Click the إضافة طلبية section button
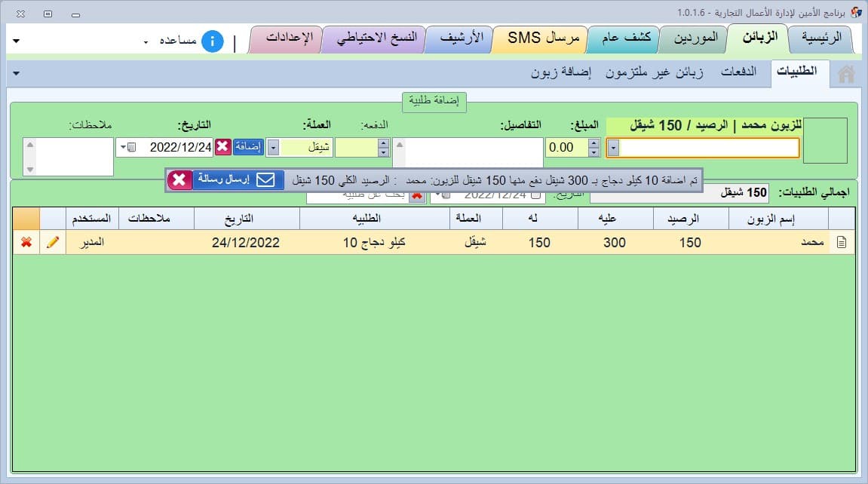Viewport: 868px width, 484px height. click(434, 101)
